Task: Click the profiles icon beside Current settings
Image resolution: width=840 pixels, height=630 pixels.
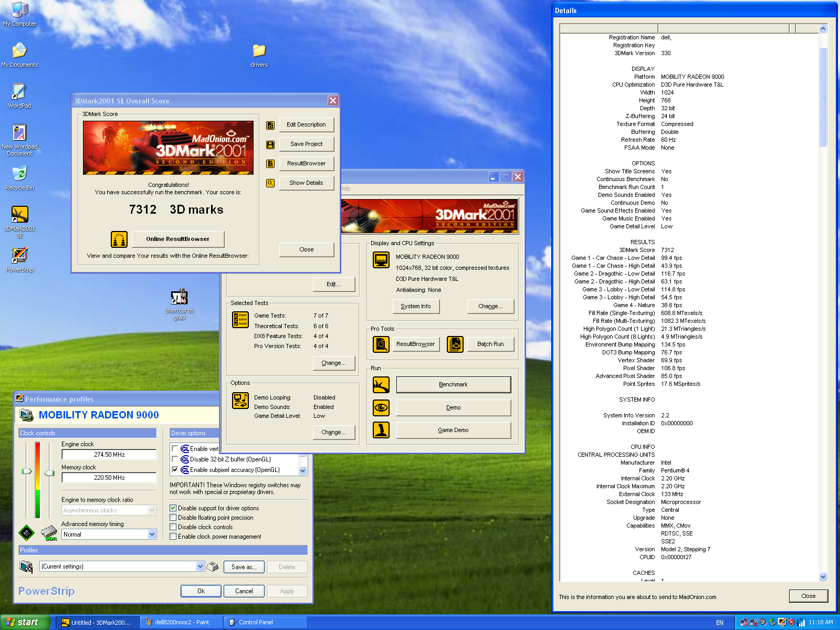Action: tap(26, 566)
